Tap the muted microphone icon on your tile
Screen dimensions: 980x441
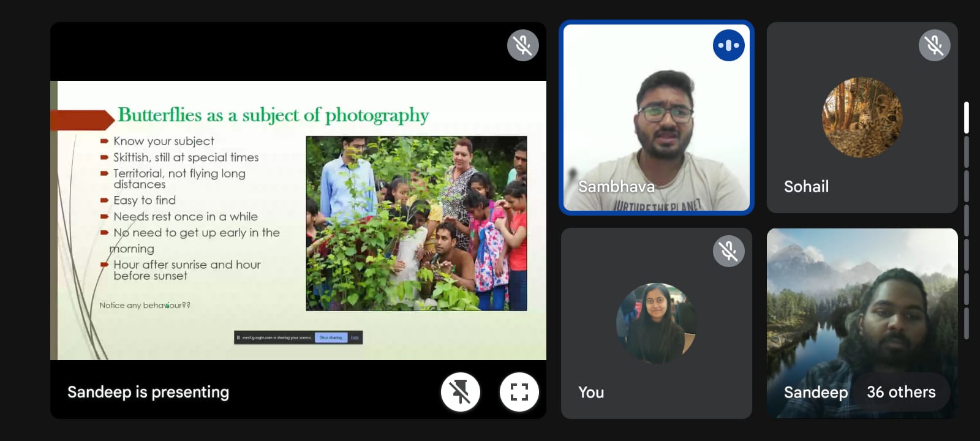click(728, 251)
